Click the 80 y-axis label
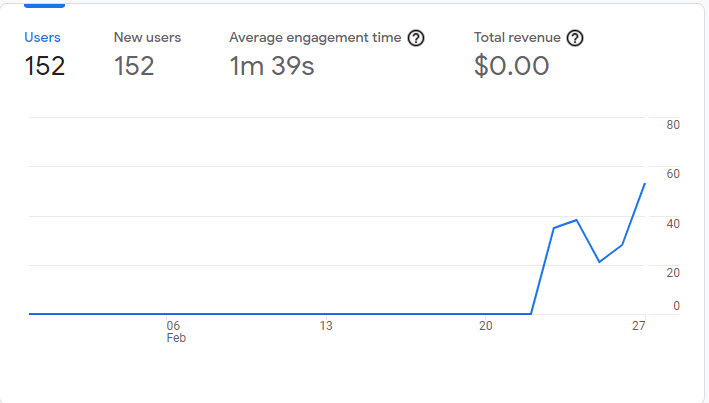The height and width of the screenshot is (403, 709). coord(673,125)
